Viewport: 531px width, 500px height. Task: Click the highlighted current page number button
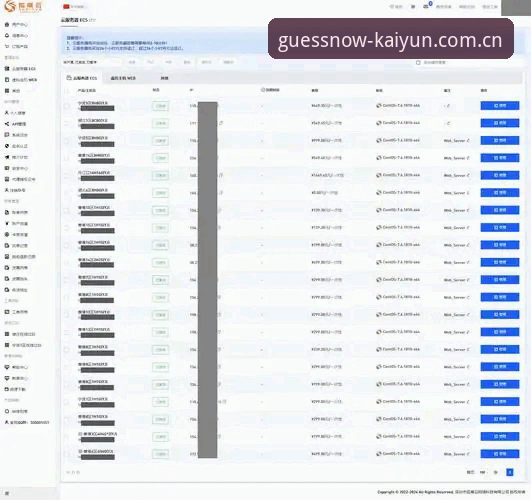click(509, 472)
